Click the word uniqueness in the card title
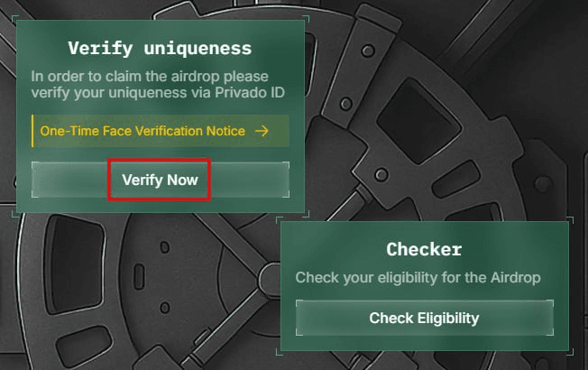Viewport: 588px width, 370px height. pyautogui.click(x=198, y=49)
